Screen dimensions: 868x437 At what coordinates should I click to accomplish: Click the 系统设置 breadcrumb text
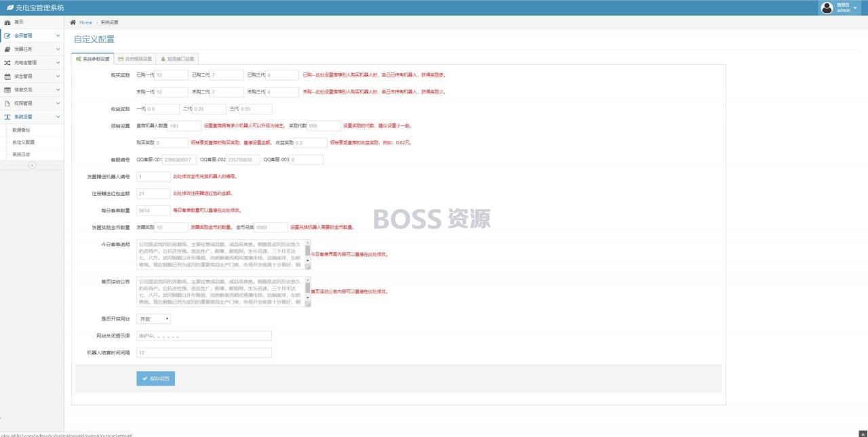click(109, 22)
